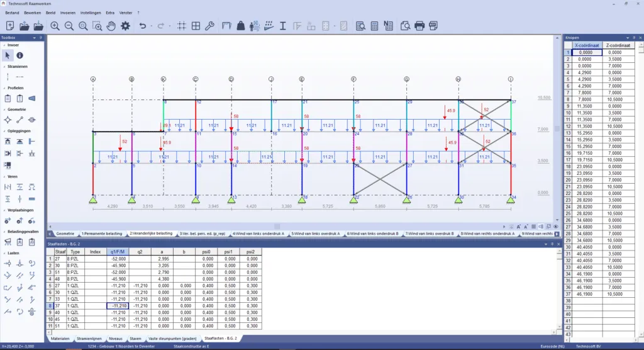Open the Materialen bottom tab
The width and height of the screenshot is (644, 350).
click(x=60, y=339)
